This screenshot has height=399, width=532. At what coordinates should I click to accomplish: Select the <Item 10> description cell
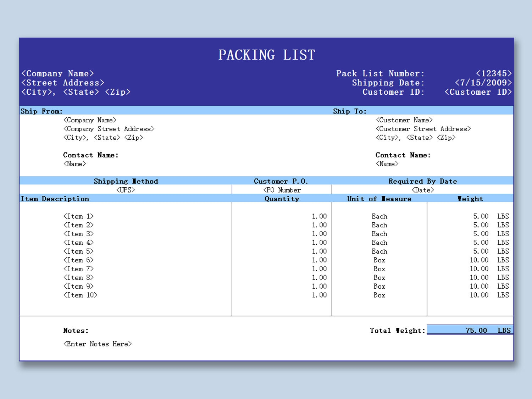81,295
